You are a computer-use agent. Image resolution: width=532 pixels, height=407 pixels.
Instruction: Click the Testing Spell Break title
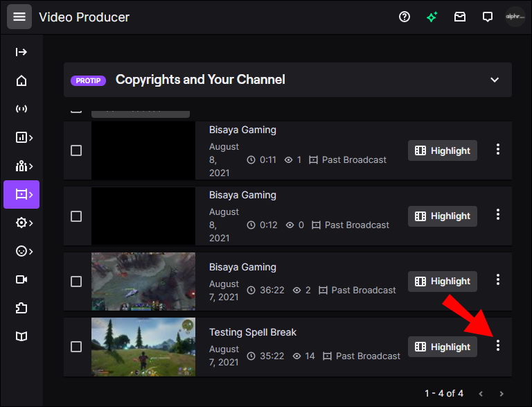pos(253,332)
